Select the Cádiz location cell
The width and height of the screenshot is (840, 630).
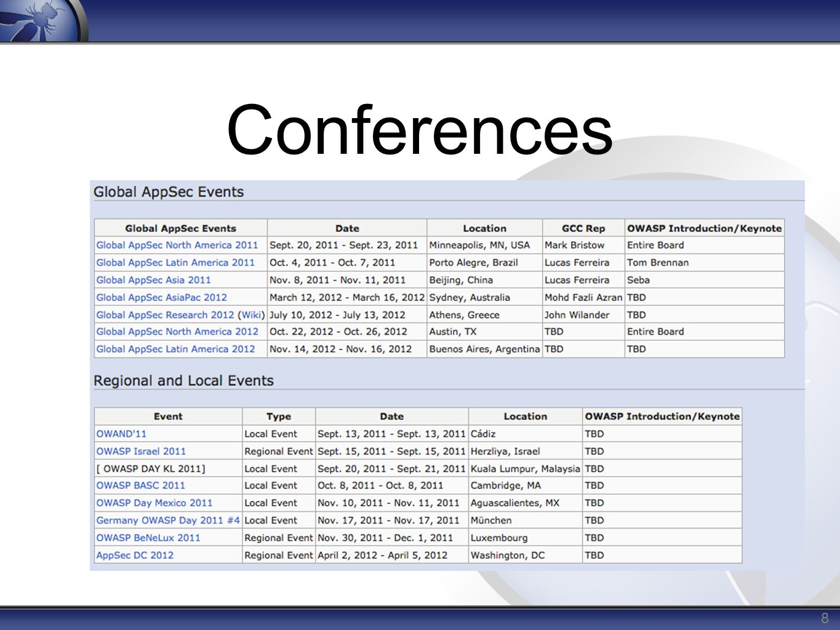click(526, 434)
